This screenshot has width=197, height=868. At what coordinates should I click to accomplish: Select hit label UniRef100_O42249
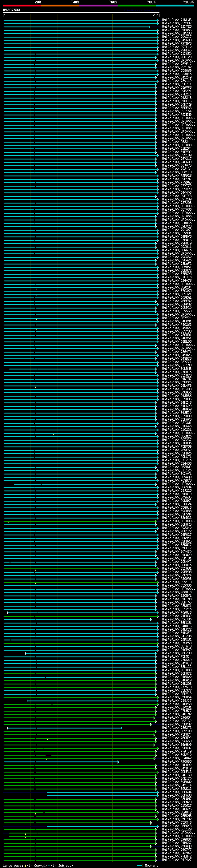tap(176, 77)
